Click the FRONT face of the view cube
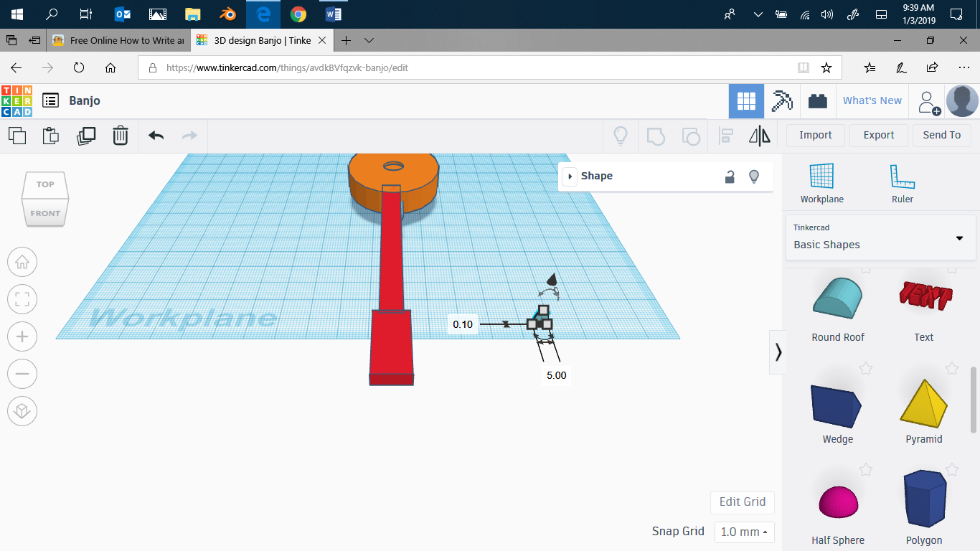Screen dimensions: 980x551 point(45,213)
